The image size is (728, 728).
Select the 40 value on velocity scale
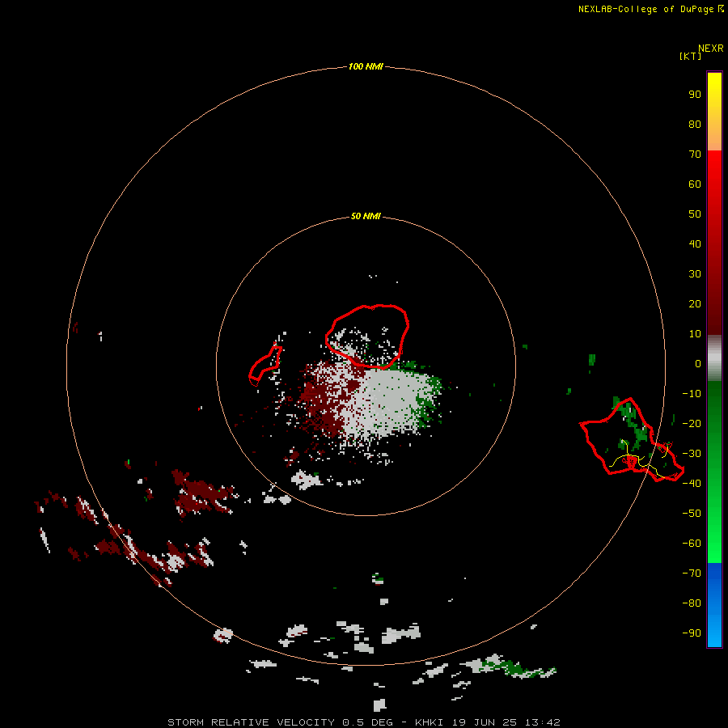coord(695,244)
